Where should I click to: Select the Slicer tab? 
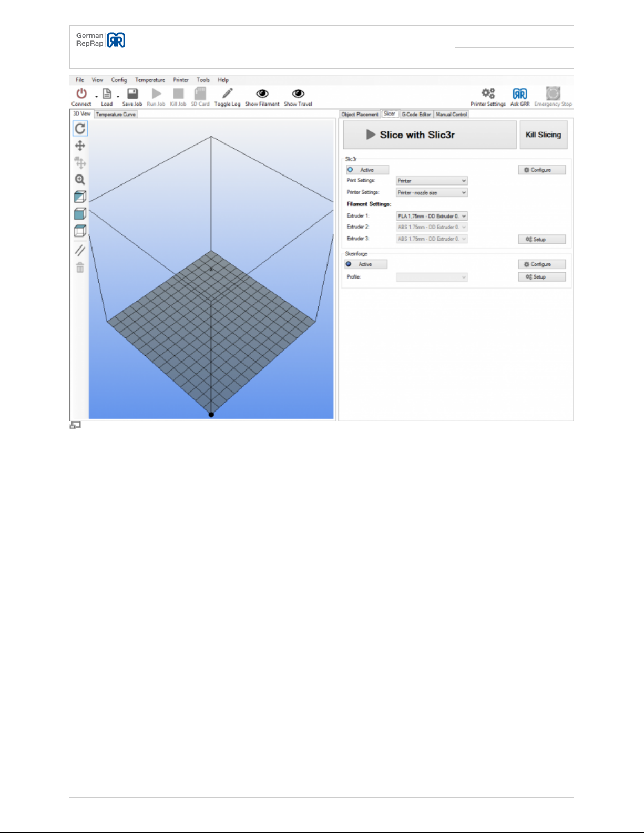click(390, 114)
